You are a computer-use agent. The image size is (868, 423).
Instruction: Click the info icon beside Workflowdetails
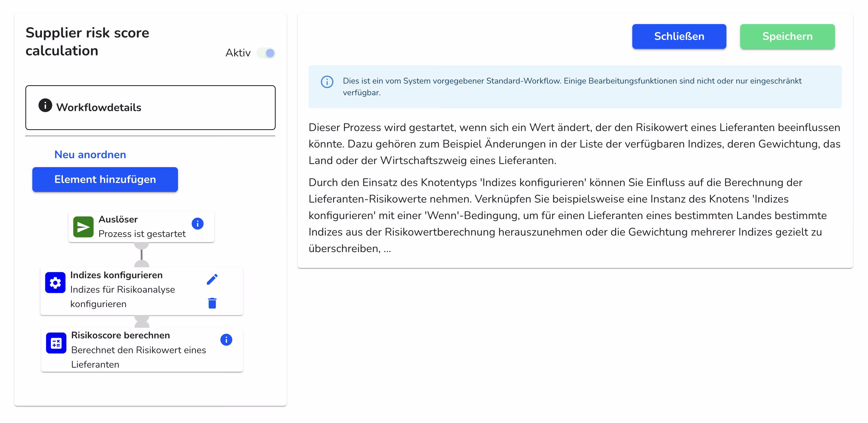tap(45, 107)
